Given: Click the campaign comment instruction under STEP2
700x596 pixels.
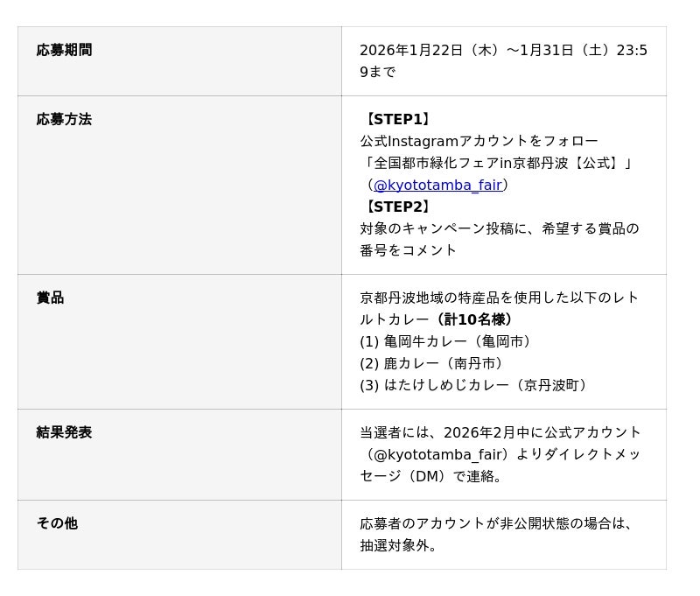Looking at the screenshot, I should point(499,228).
